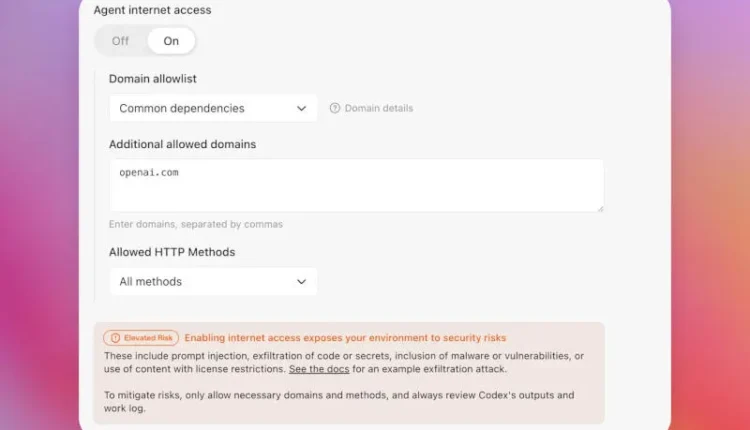The height and width of the screenshot is (430, 750).
Task: Click the orange security risks warning heading
Action: click(x=345, y=338)
